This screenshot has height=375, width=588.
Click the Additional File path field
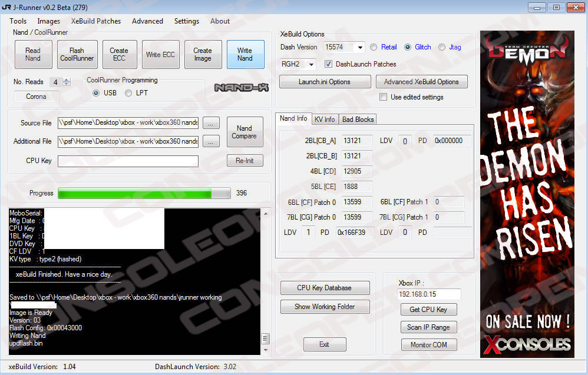click(128, 141)
